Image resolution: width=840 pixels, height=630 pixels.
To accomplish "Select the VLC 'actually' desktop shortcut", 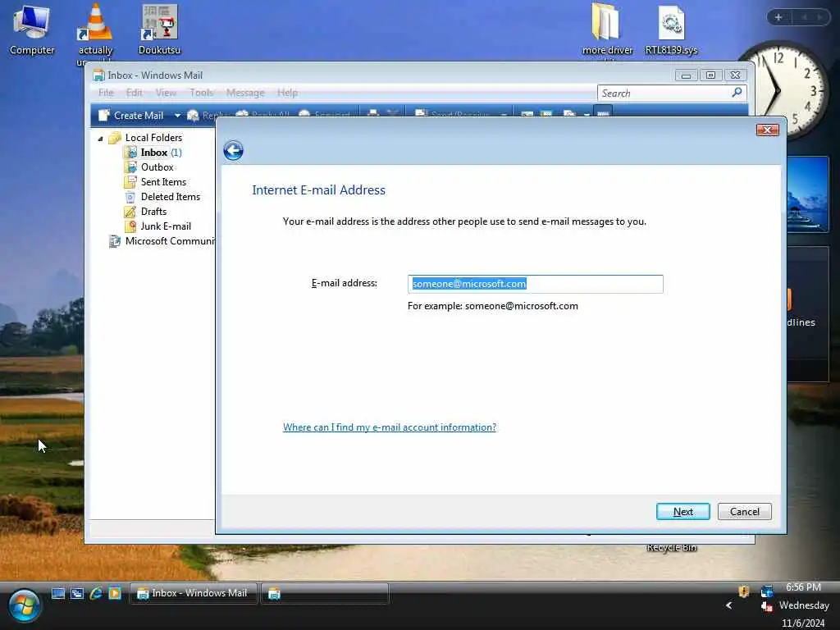I will coord(95,33).
